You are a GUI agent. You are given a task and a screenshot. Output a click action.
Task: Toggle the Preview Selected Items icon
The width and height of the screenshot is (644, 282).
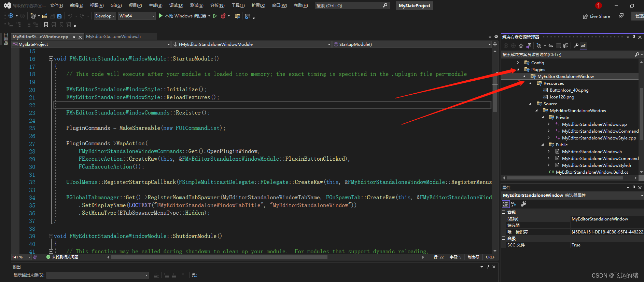click(584, 46)
